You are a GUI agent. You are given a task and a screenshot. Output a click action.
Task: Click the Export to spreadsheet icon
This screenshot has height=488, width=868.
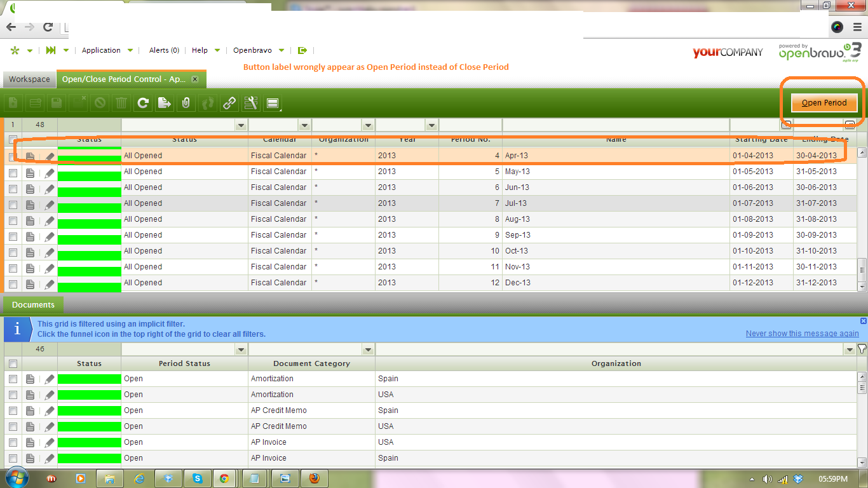(165, 103)
